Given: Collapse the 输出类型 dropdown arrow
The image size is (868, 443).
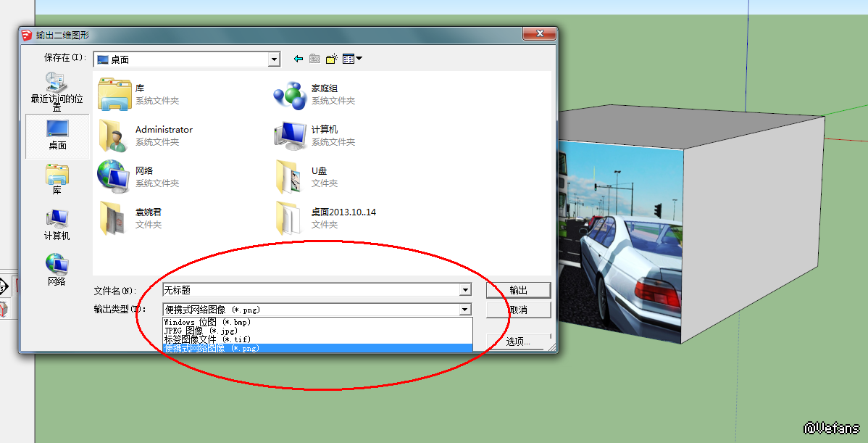Looking at the screenshot, I should pos(466,310).
